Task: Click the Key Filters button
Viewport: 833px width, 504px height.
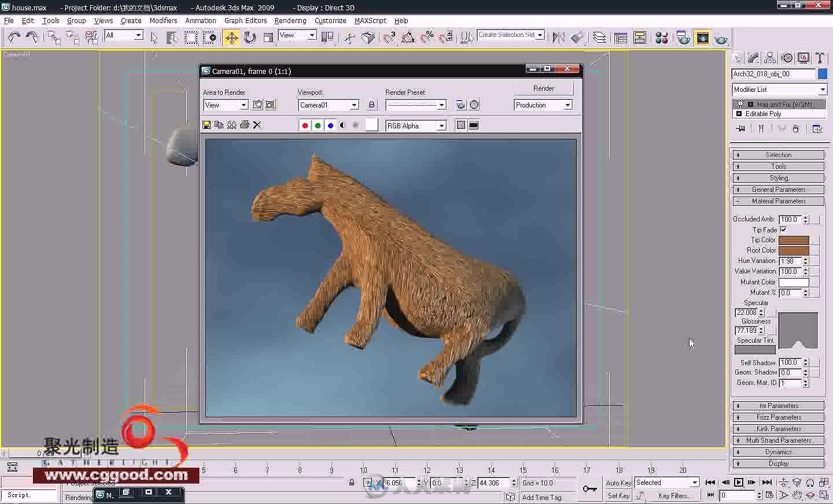Action: (x=674, y=495)
